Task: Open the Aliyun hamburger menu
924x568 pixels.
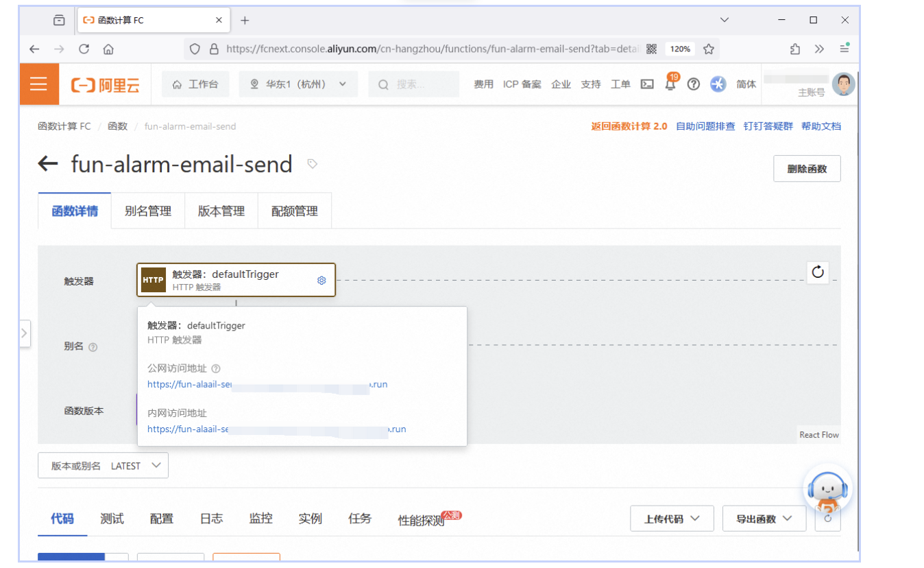Action: [39, 84]
